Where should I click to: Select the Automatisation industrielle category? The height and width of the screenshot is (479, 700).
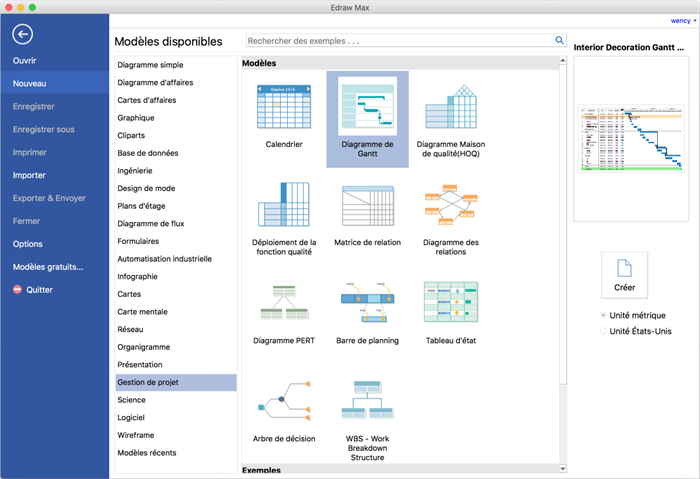(x=176, y=259)
